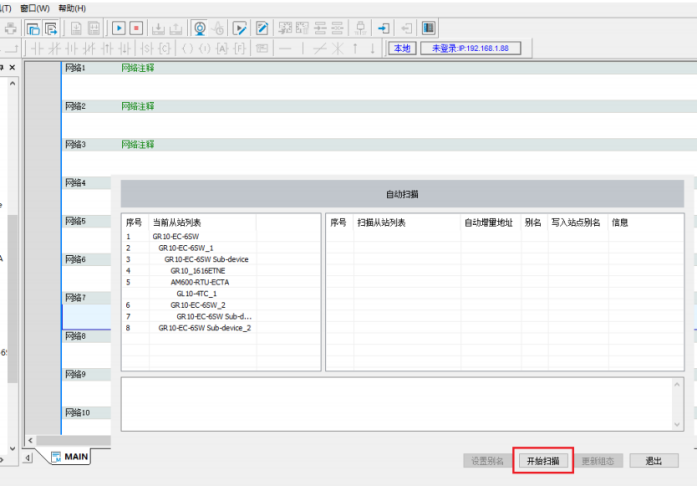This screenshot has width=698, height=486.
Task: Click the 本地 button
Action: tap(402, 48)
